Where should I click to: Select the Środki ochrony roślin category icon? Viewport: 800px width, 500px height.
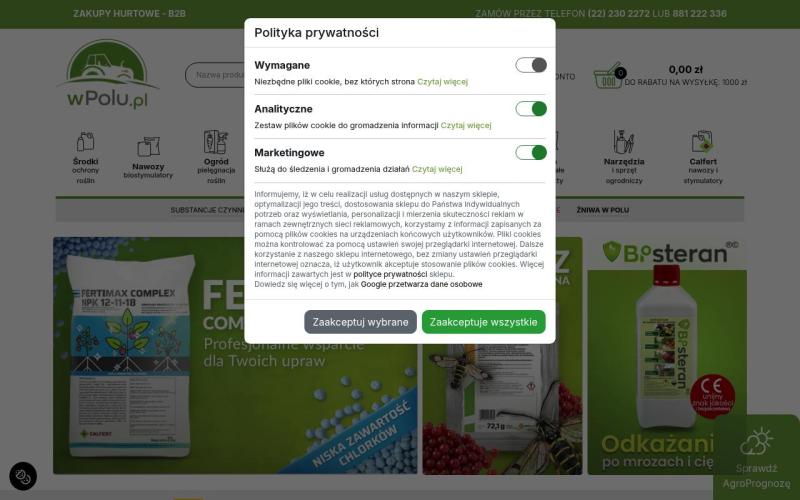(x=85, y=142)
